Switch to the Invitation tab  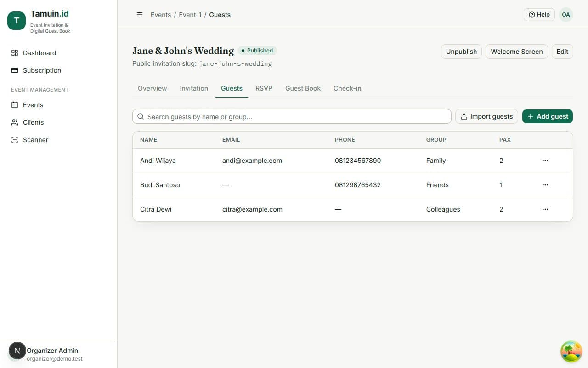click(194, 88)
